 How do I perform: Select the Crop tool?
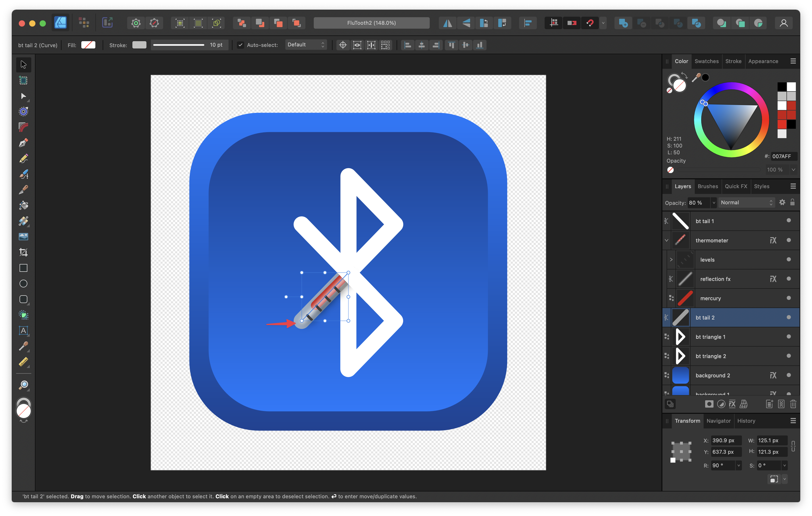click(x=23, y=252)
